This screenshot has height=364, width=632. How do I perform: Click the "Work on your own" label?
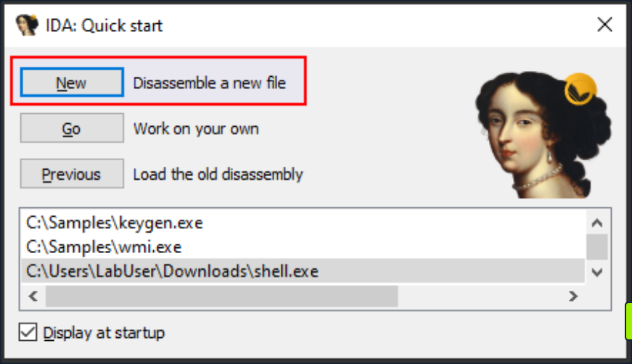pyautogui.click(x=196, y=130)
